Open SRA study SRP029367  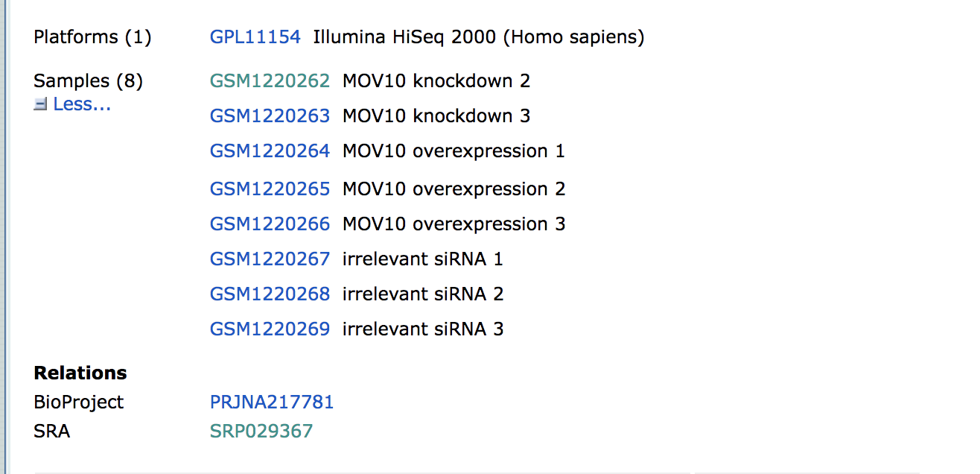point(261,431)
